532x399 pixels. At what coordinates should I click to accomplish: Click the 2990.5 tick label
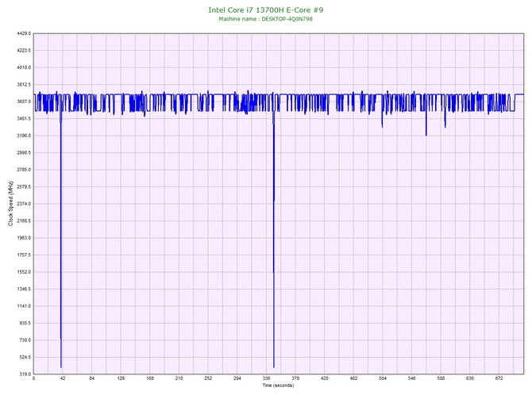pos(24,153)
